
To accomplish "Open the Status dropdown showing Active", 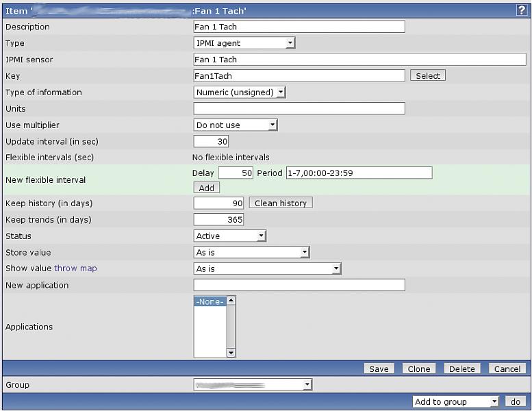I will click(230, 236).
